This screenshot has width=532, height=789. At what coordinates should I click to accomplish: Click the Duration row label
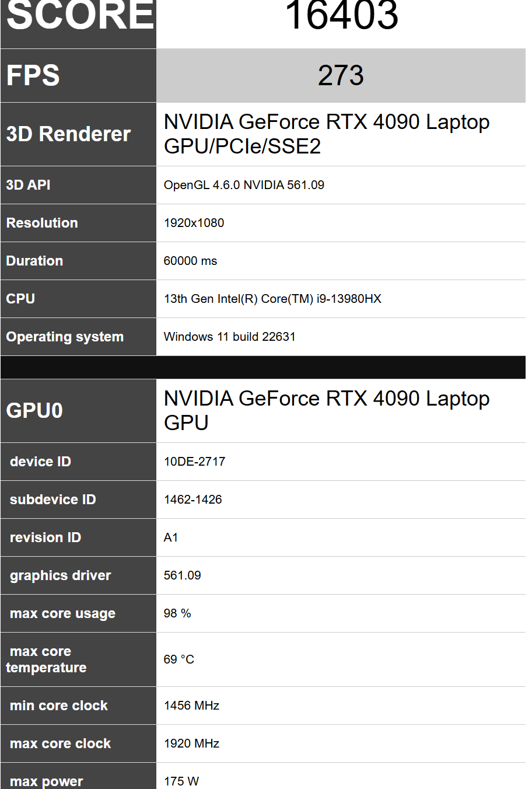tap(34, 261)
